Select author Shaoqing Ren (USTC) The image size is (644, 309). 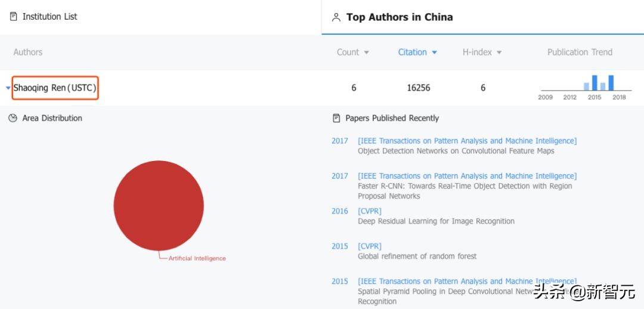pyautogui.click(x=55, y=88)
